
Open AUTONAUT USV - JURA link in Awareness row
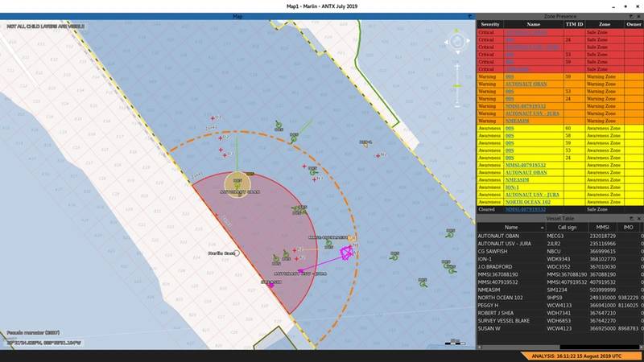pyautogui.click(x=532, y=195)
